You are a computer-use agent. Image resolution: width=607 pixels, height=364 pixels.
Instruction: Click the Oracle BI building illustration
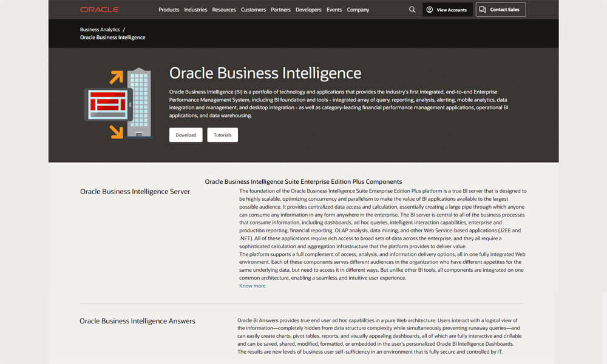(x=118, y=103)
